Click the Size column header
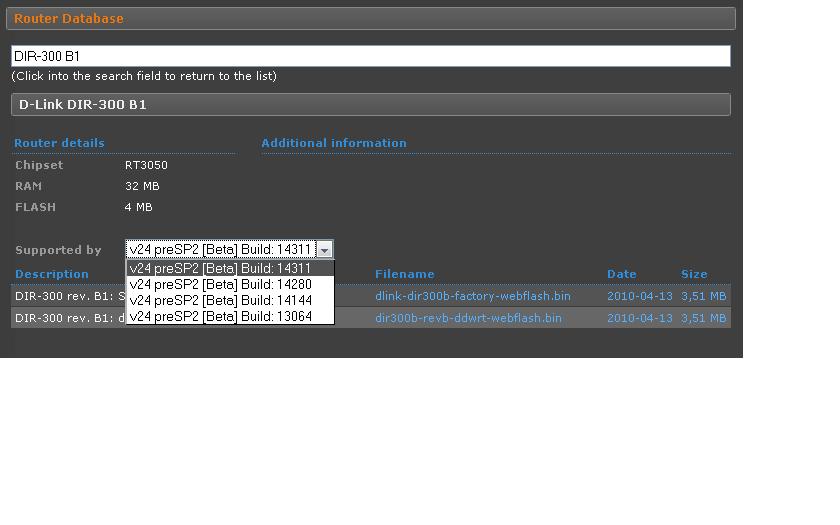The image size is (840, 525). click(x=694, y=274)
